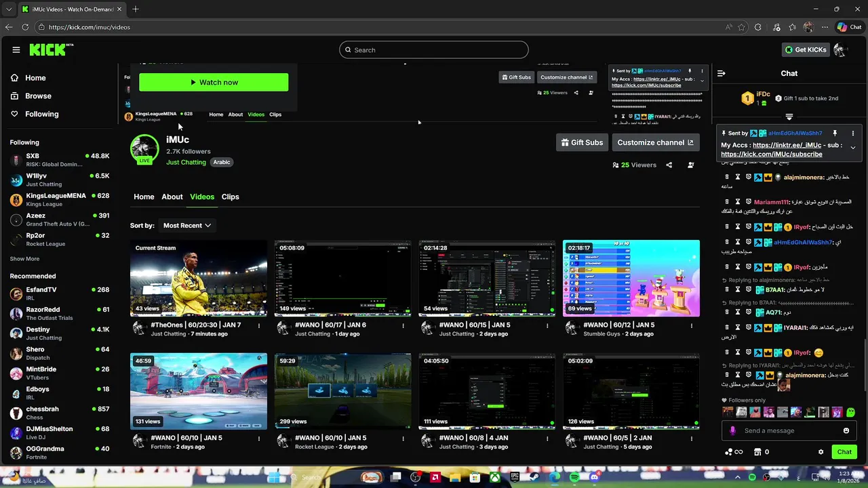
Task: Open Discord from the taskbar
Action: pyautogui.click(x=595, y=477)
